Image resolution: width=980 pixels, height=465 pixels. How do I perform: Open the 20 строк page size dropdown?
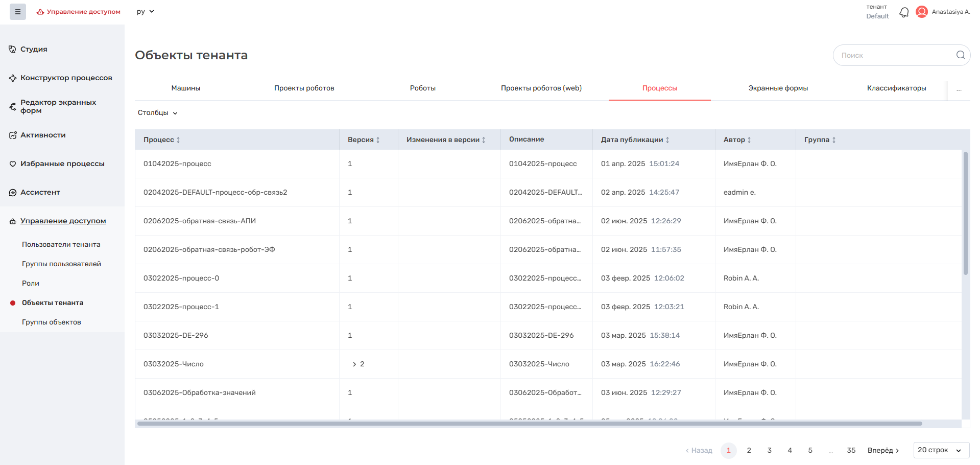click(941, 450)
